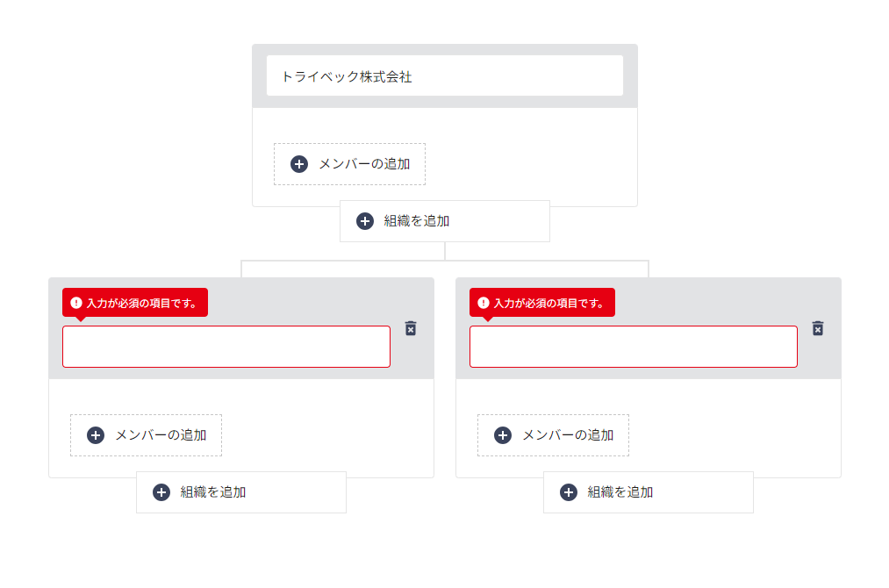Click plus icon in top メンバーの追加 box

299,164
